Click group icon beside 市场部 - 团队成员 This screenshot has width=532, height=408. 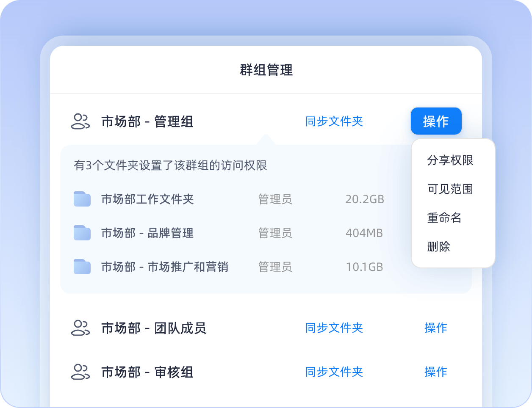(x=80, y=328)
